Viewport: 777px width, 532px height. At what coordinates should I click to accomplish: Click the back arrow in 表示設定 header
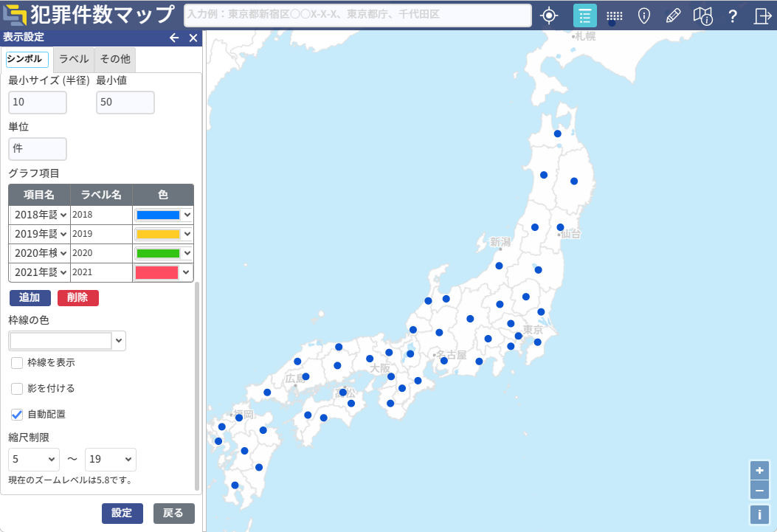pyautogui.click(x=174, y=38)
